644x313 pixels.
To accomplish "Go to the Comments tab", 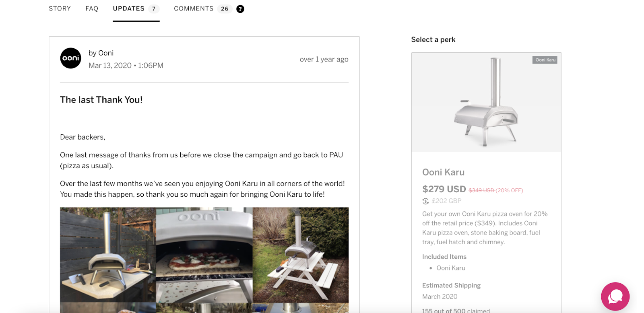I will coord(194,8).
